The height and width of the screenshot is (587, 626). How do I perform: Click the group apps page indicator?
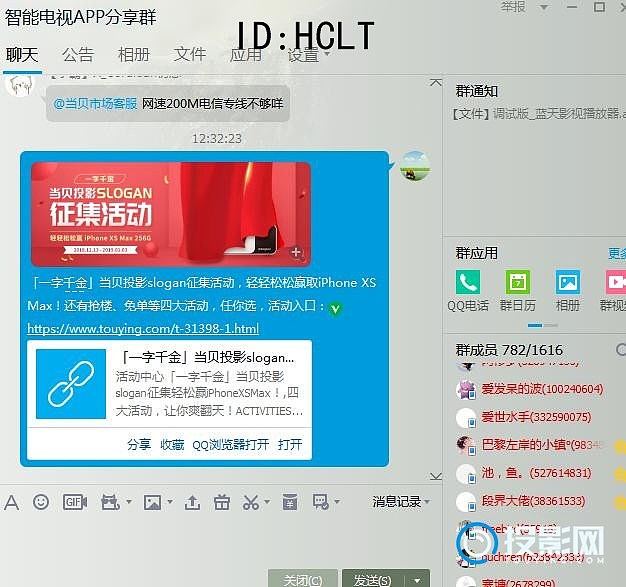tap(543, 325)
